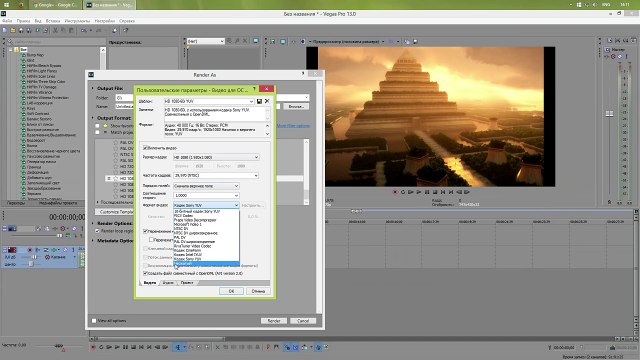Collapse the Render Options section
640x360 pixels.
click(x=93, y=223)
